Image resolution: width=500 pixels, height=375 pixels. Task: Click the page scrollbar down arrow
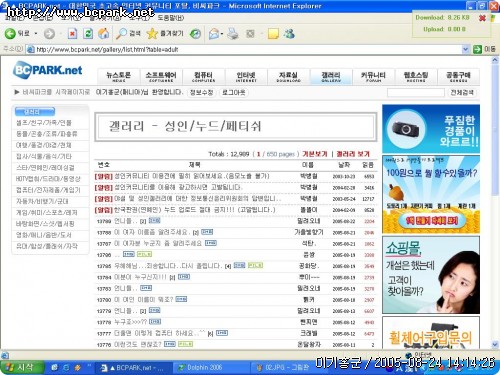tap(495, 344)
